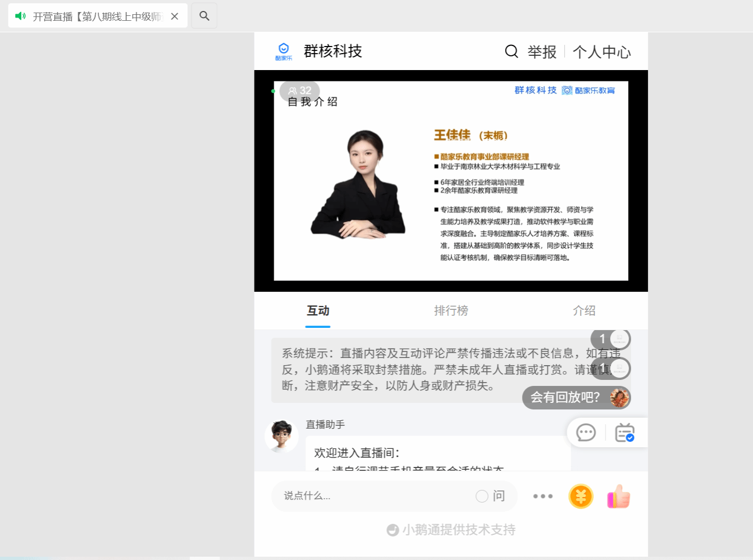The width and height of the screenshot is (753, 560).
Task: Click the 会有回放吧? floating comment
Action: (565, 397)
